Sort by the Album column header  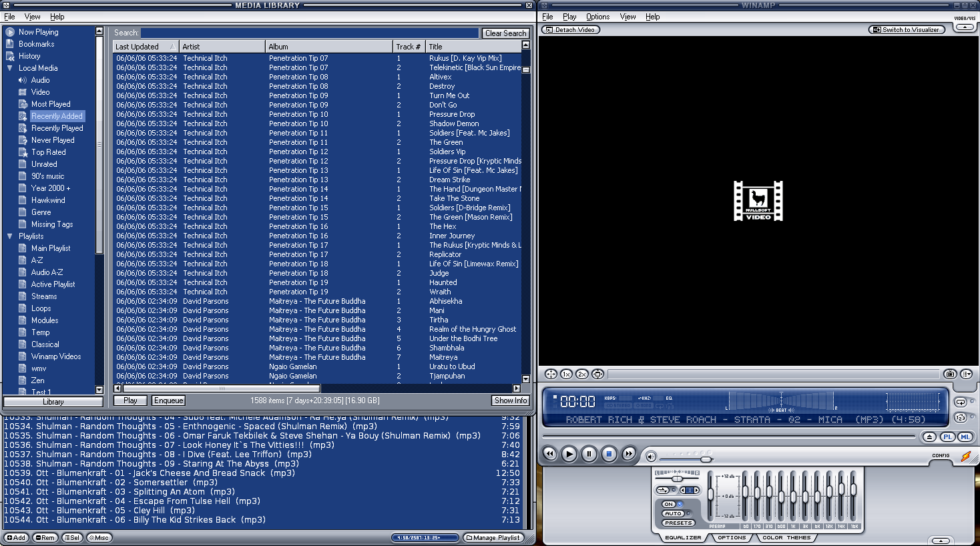329,47
